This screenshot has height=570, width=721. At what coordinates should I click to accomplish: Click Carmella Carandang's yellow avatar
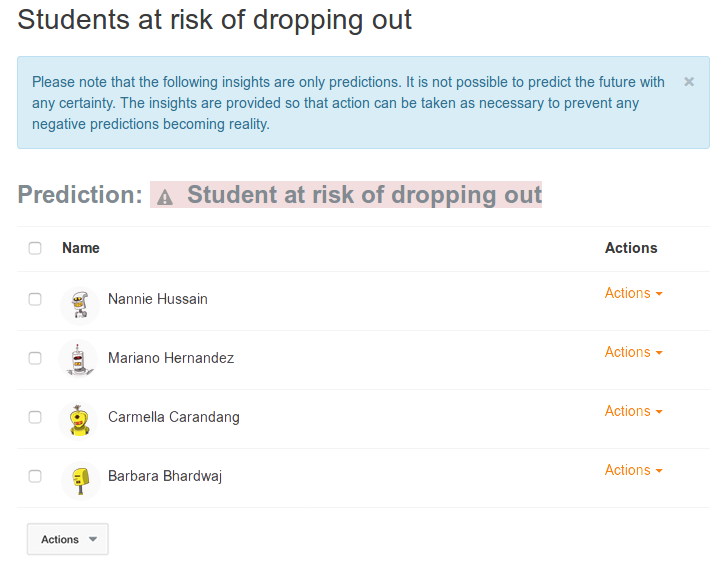[79, 420]
